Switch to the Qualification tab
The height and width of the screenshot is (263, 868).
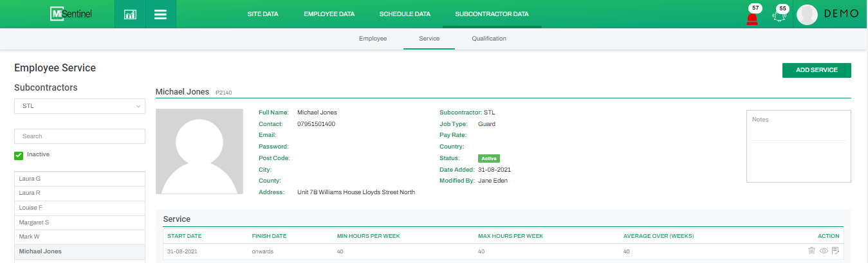tap(488, 39)
